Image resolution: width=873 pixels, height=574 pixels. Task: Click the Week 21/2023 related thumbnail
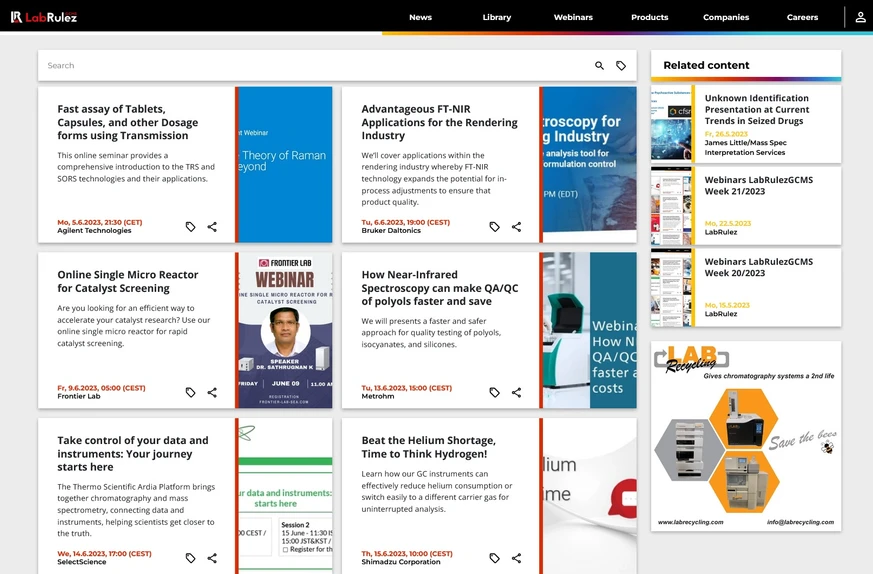[x=671, y=205]
